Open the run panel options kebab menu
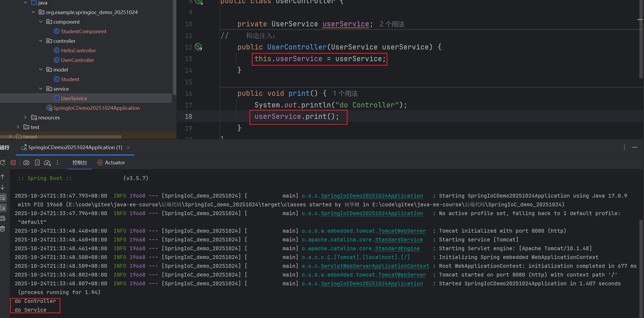The width and height of the screenshot is (644, 318). [x=624, y=147]
